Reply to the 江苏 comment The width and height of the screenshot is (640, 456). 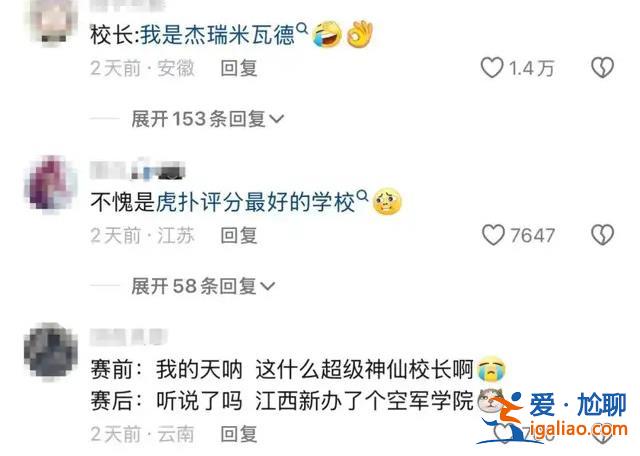(239, 236)
